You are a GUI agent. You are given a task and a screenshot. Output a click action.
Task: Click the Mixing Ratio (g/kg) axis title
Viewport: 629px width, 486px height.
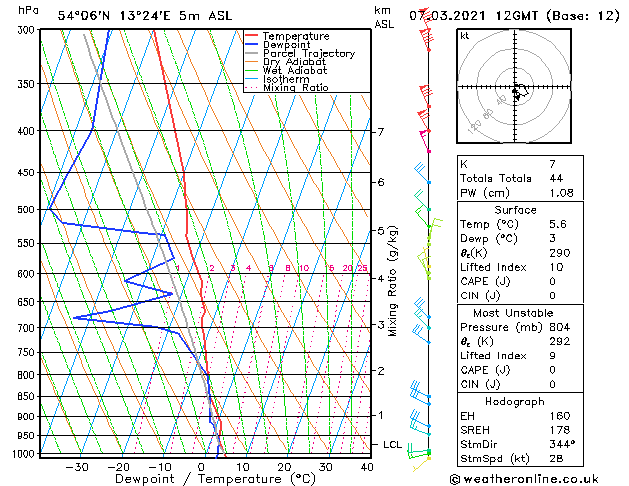[392, 281]
